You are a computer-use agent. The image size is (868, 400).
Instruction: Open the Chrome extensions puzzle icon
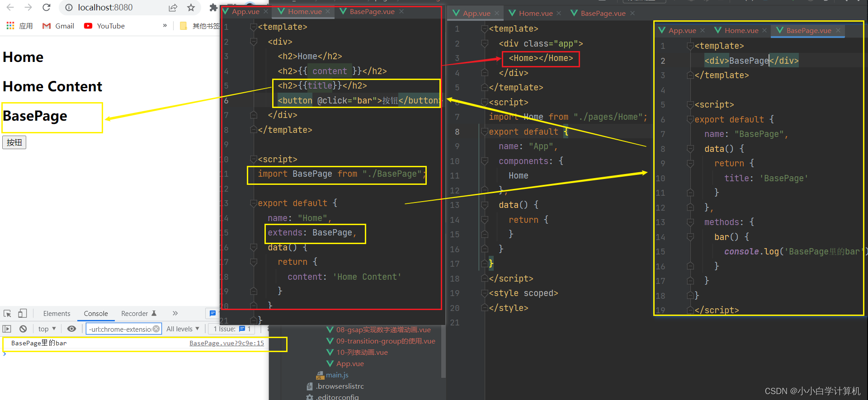click(x=213, y=7)
